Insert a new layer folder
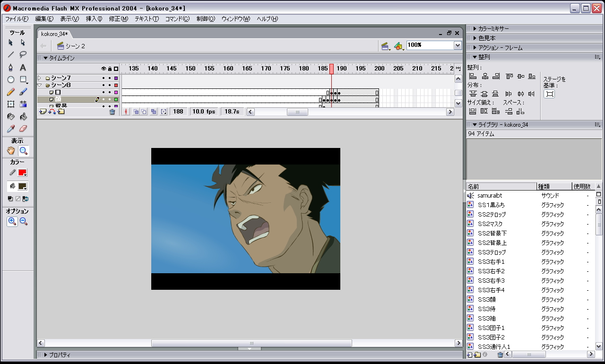The height and width of the screenshot is (364, 605). click(x=61, y=112)
